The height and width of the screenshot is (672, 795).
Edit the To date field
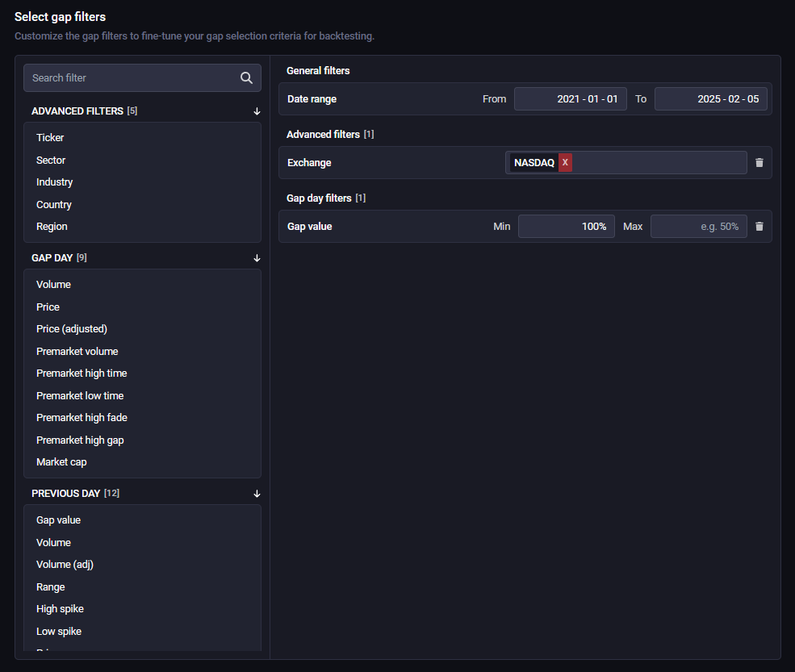pos(710,98)
